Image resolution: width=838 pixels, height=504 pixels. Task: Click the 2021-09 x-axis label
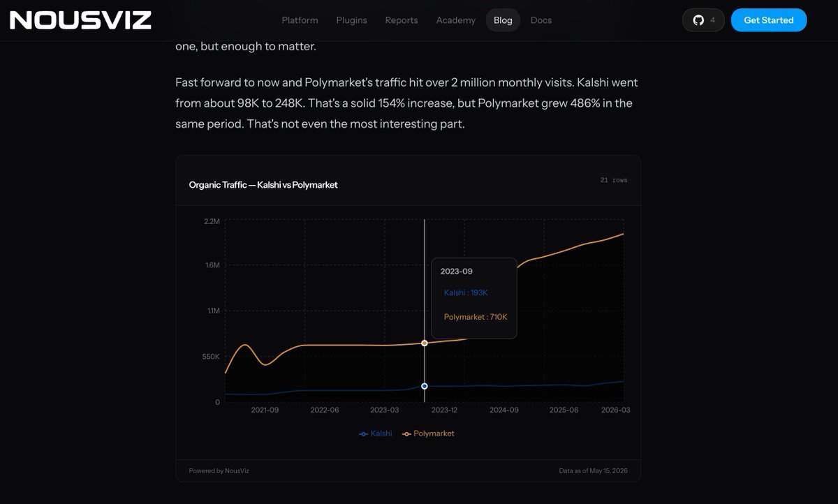(x=265, y=410)
